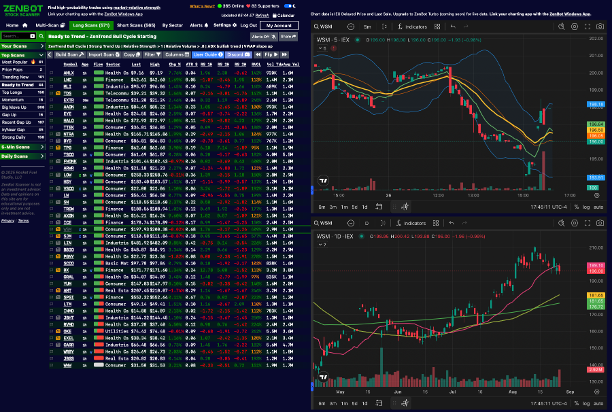Select the Momentum scan in the sidebar
This screenshot has height=412, width=612.
tap(22, 100)
